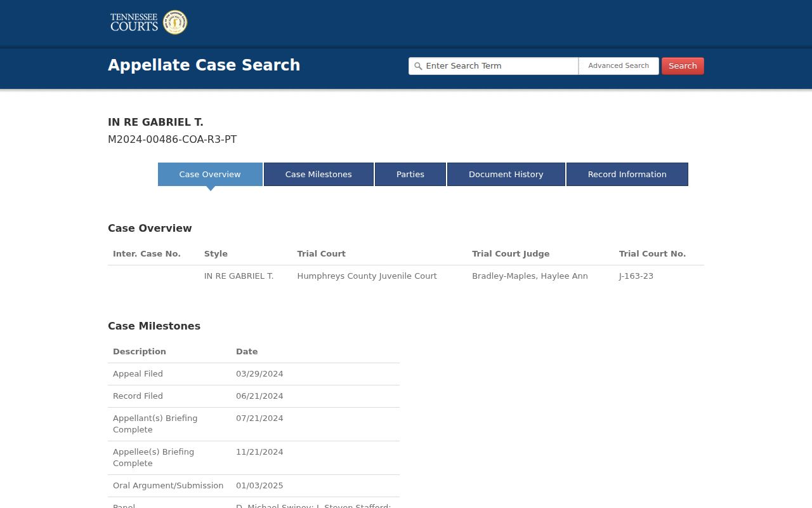Screen dimensions: 812x508
Task: Click the Trial Court No. column header
Action: [x=652, y=254]
